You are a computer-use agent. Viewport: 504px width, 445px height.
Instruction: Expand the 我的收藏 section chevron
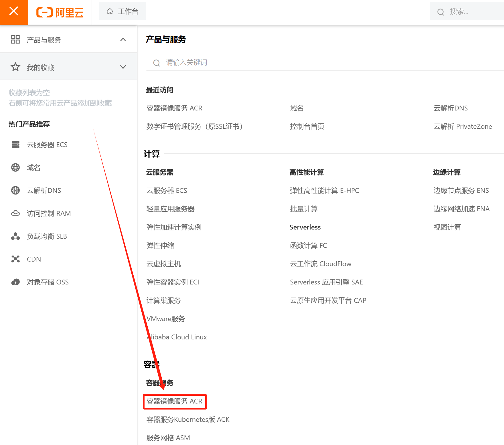(123, 67)
